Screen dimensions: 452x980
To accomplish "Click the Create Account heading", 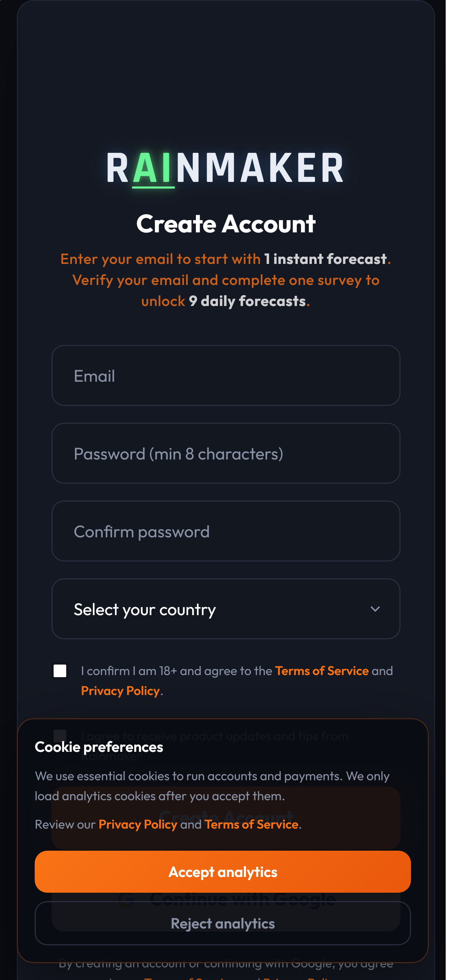I will [226, 224].
